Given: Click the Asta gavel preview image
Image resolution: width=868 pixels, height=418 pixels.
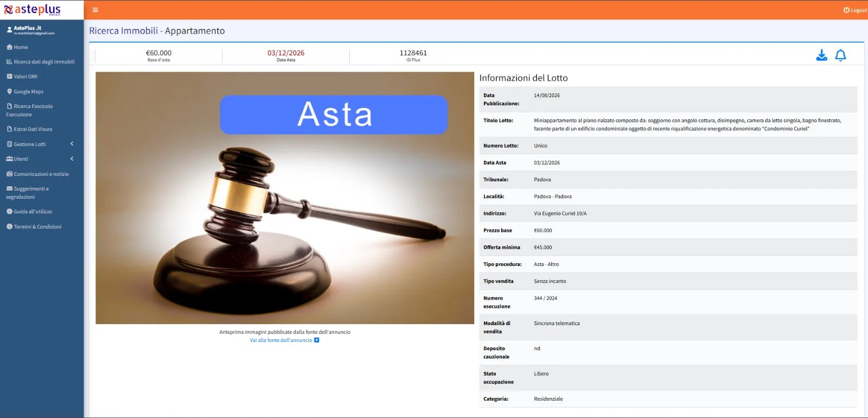Looking at the screenshot, I should 285,198.
